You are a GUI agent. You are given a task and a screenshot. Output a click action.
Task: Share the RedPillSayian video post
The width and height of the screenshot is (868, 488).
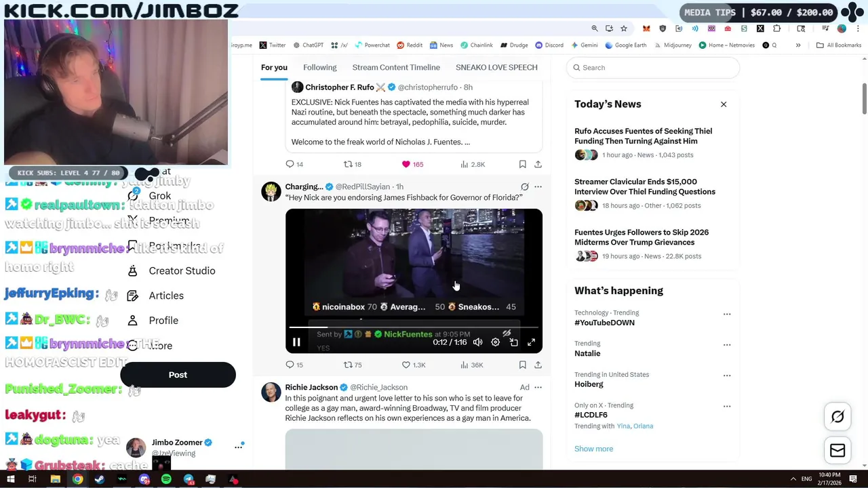538,365
